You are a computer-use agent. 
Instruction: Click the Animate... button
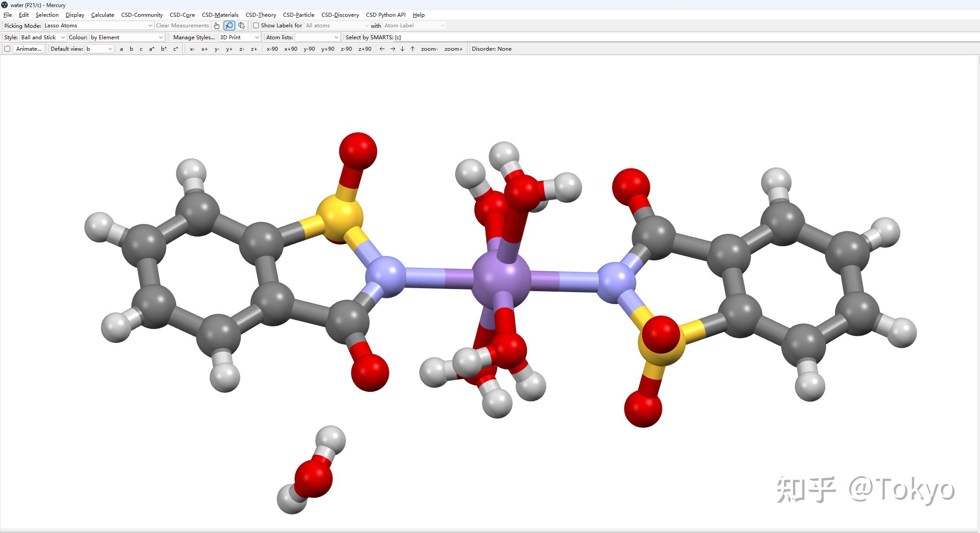coord(29,49)
